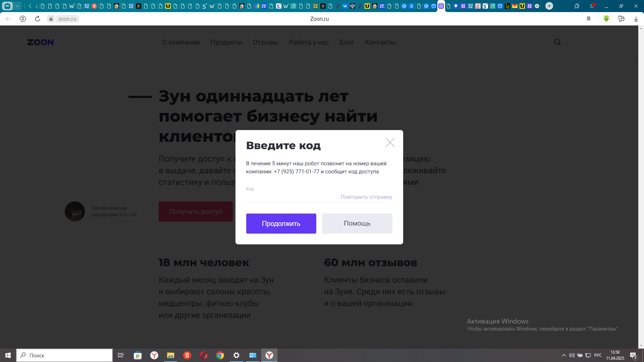Click the scrollbar up arrow
Viewport: 644px width, 362px height.
[x=641, y=28]
